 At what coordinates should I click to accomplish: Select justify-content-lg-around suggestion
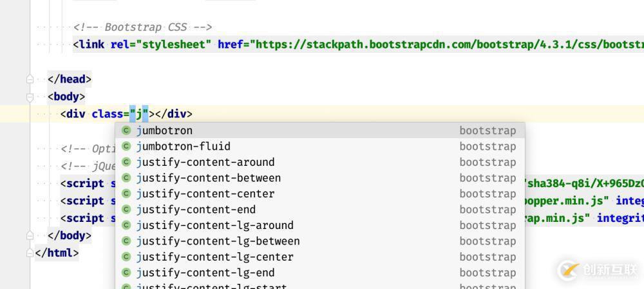(319, 225)
